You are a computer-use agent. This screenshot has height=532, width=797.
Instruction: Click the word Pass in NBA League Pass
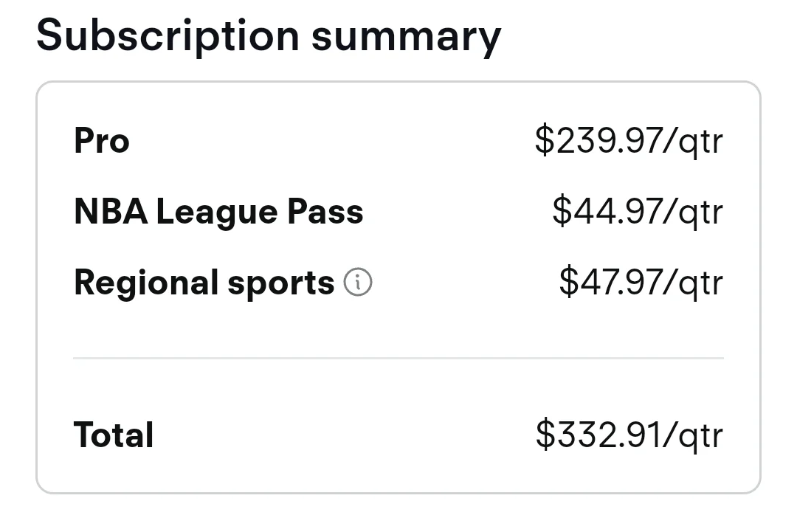coord(325,211)
